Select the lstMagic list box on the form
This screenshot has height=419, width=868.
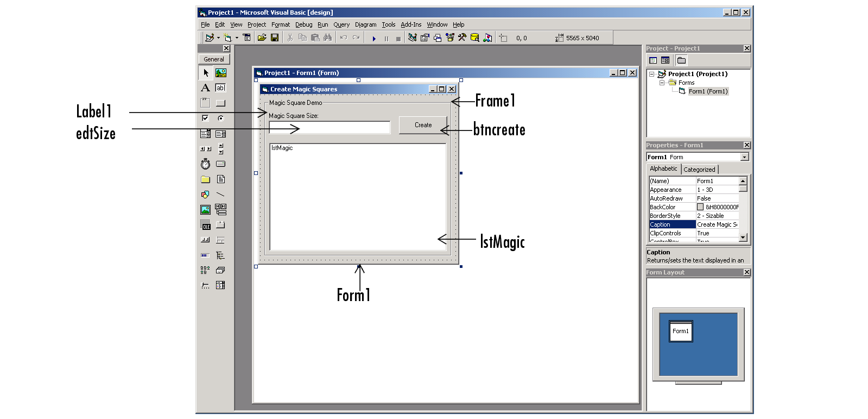(358, 197)
